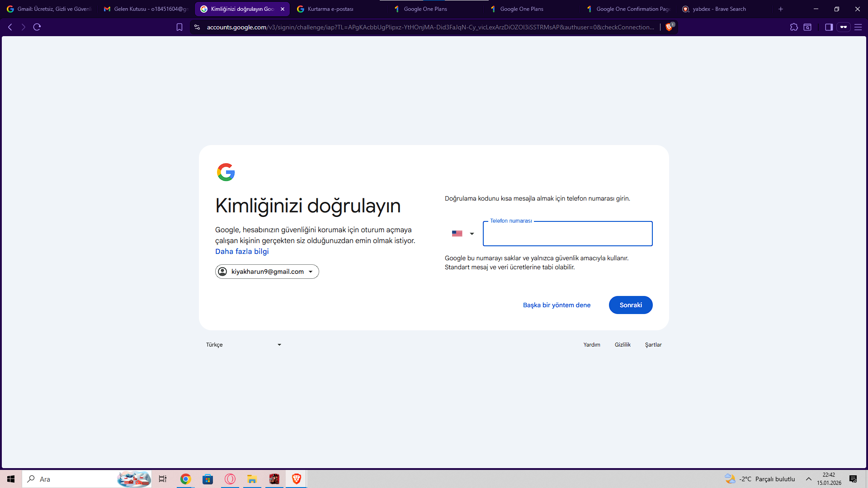Screen dimensions: 868x488
Task: Open the weather widget showing -2°C
Action: (x=759, y=479)
